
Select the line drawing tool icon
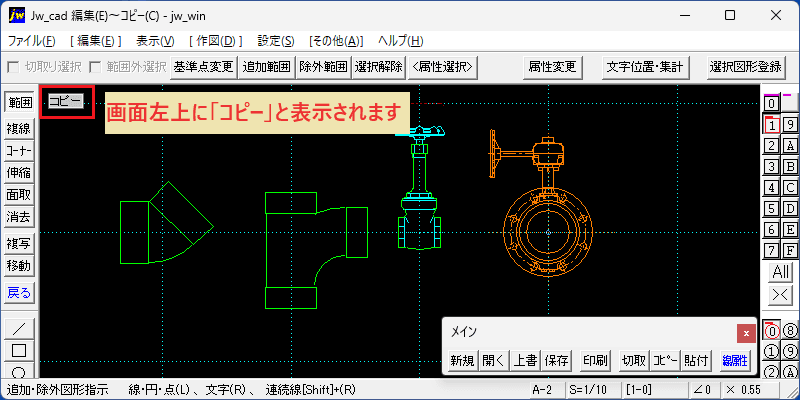[19, 328]
